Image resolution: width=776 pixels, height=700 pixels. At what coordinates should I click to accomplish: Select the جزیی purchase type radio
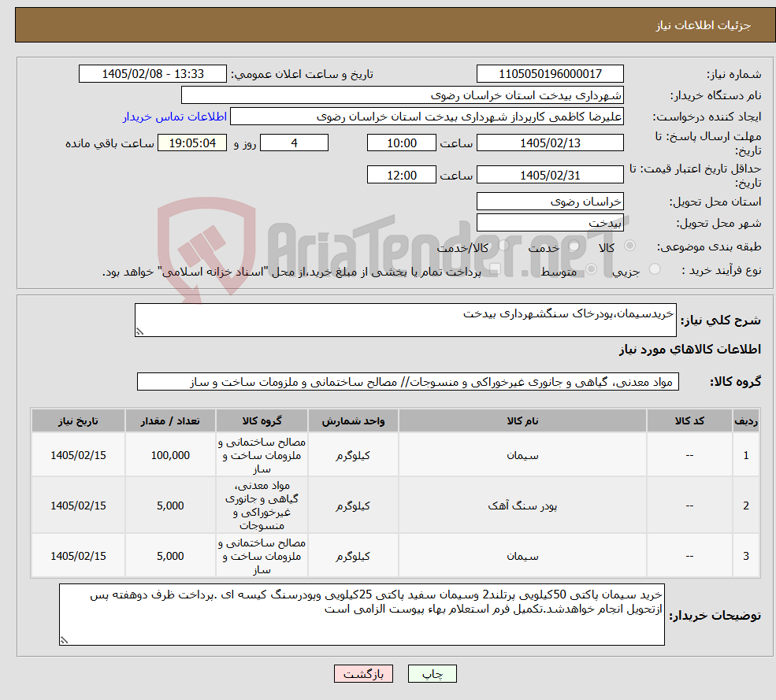coord(655,269)
